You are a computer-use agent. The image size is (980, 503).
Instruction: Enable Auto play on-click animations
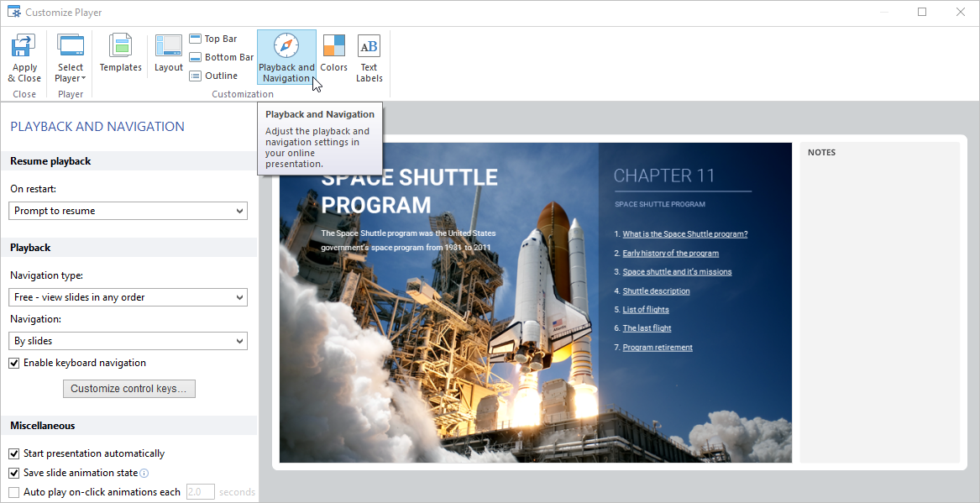(x=12, y=491)
